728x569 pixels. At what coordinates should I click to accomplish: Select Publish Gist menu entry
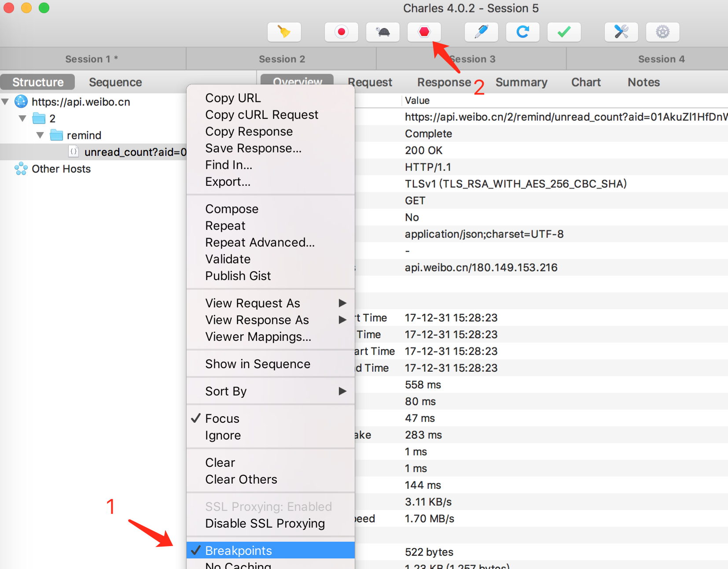pyautogui.click(x=271, y=276)
